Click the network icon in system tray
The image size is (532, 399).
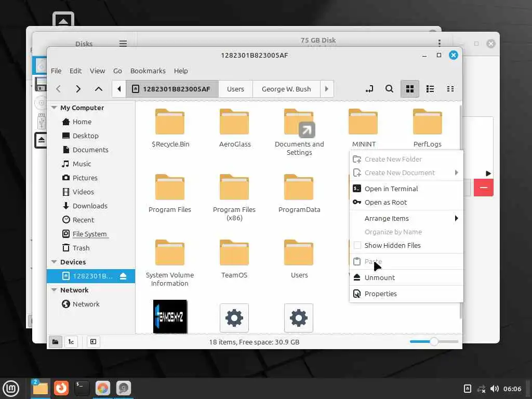click(481, 389)
